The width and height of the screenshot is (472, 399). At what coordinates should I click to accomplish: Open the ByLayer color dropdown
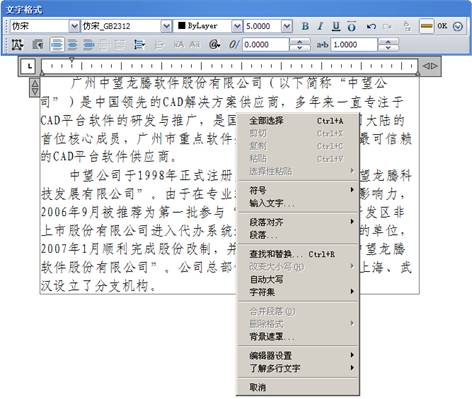(x=236, y=26)
